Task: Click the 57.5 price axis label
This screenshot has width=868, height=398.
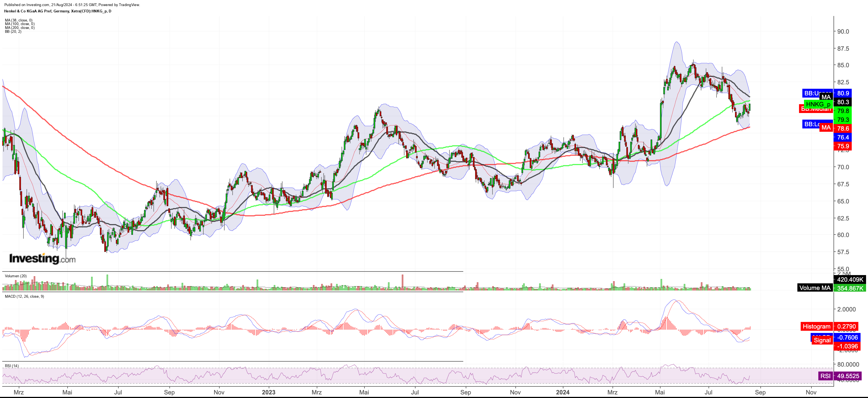Action: click(843, 252)
